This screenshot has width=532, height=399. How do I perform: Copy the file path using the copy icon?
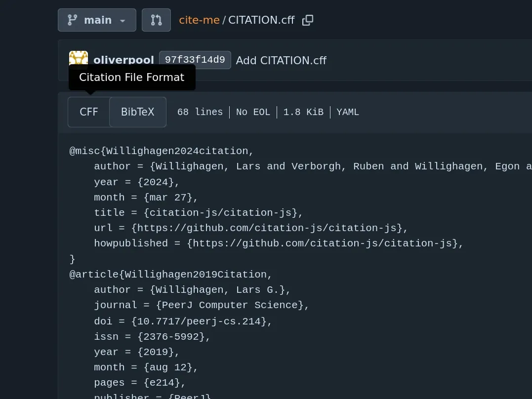pyautogui.click(x=307, y=20)
